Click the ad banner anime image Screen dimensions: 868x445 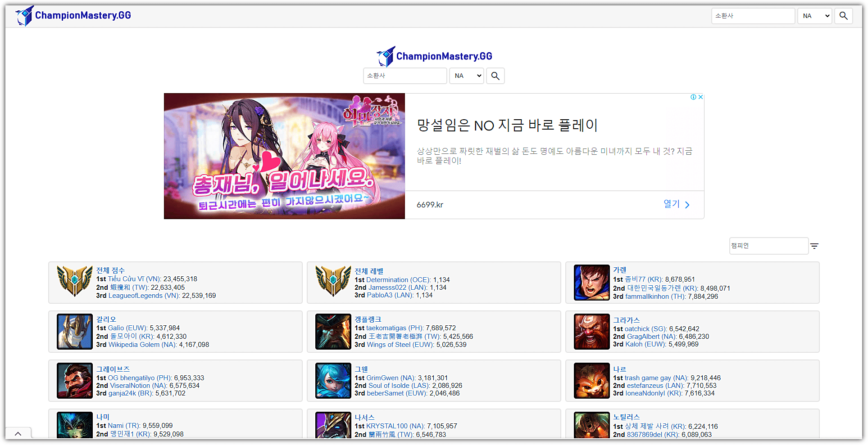point(284,156)
